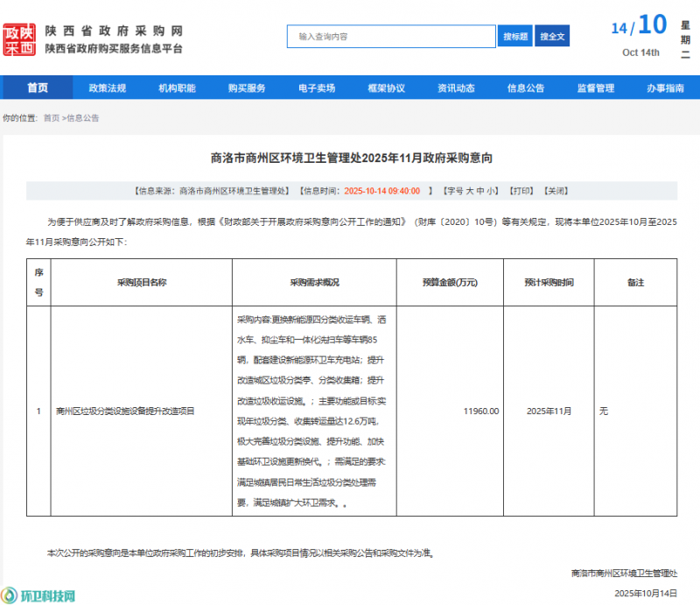
Task: Open 资讯动态 from the navigation bar
Action: [x=457, y=88]
